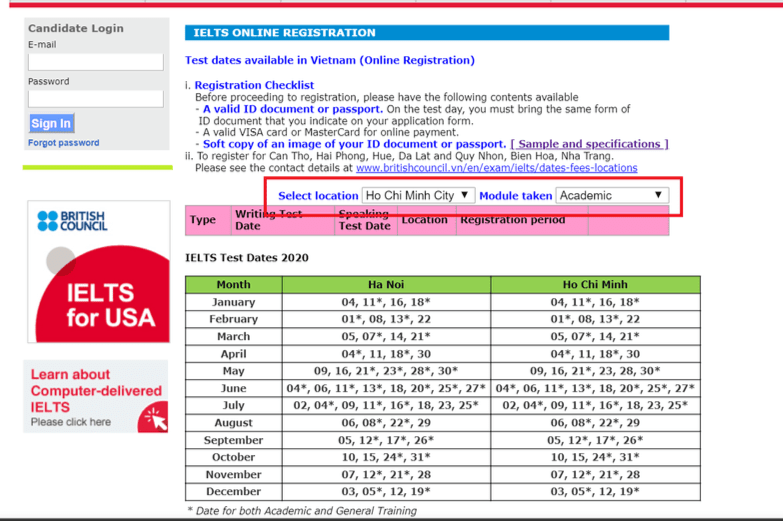Click the British Council logo
This screenshot has height=521, width=783.
72,221
